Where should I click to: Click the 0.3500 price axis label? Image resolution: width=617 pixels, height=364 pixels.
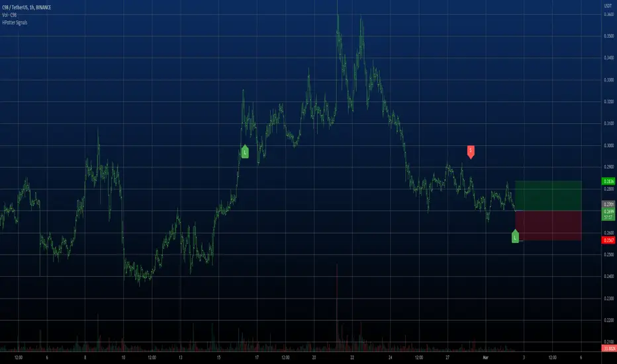(608, 36)
